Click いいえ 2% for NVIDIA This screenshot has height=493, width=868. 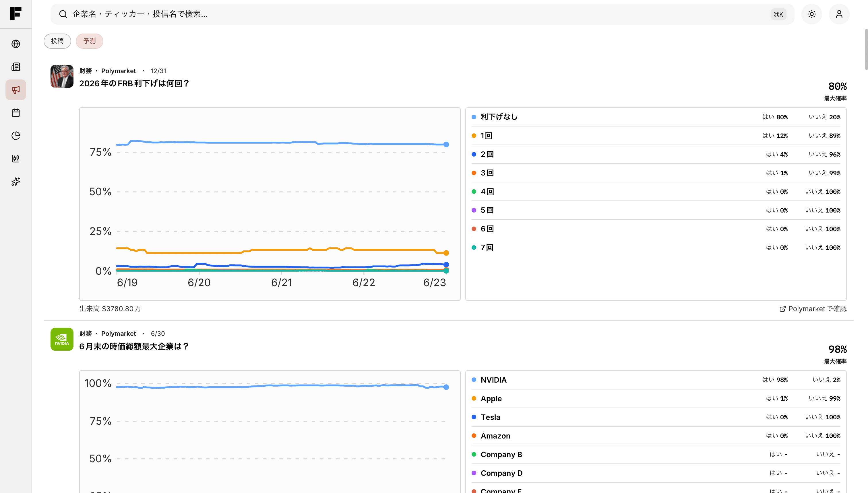827,380
